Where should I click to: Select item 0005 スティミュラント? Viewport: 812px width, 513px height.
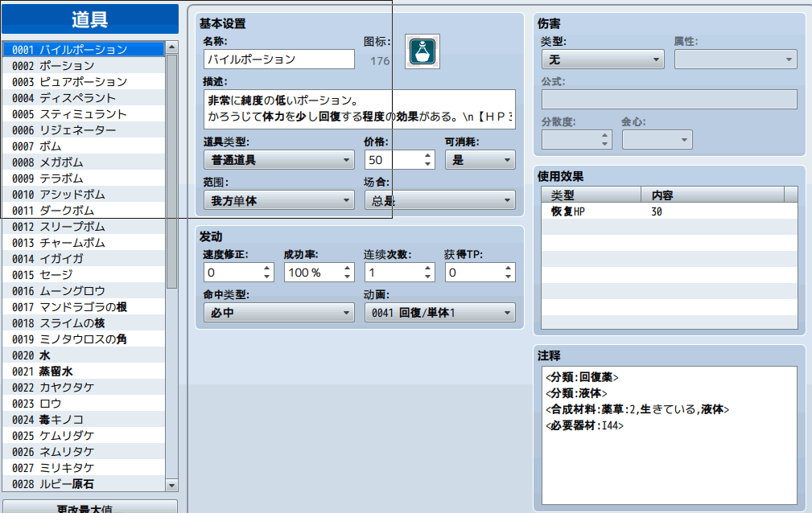coord(84,114)
